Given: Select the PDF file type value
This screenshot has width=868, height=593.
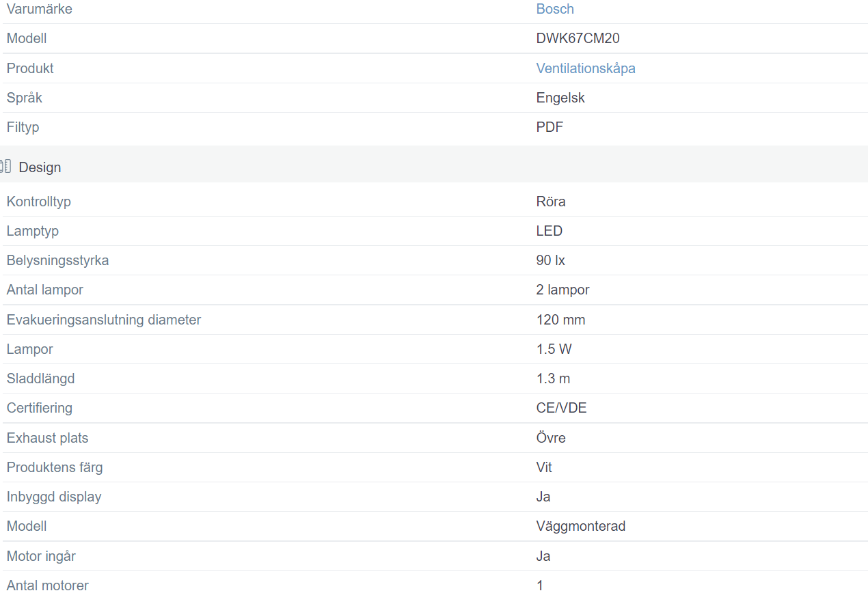Looking at the screenshot, I should (x=550, y=127).
